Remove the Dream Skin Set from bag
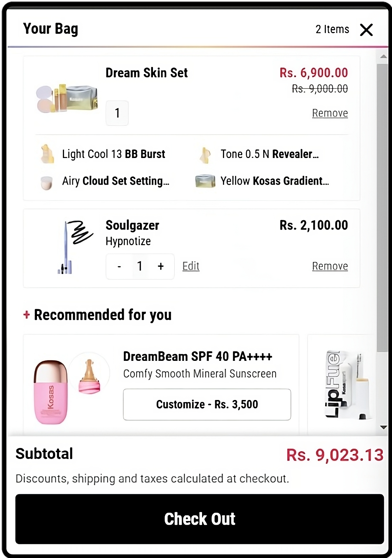The image size is (392, 558). pos(330,113)
